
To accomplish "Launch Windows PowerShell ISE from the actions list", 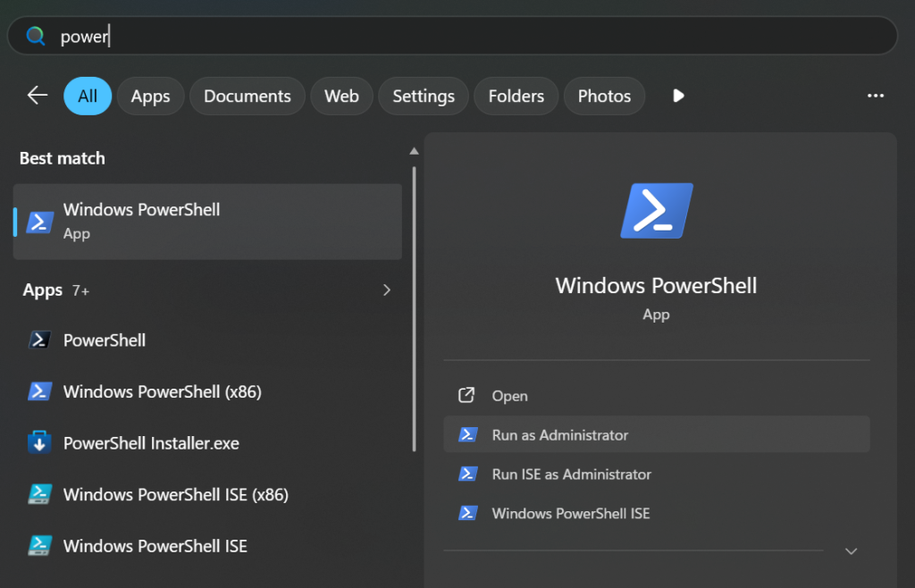I will coord(570,514).
